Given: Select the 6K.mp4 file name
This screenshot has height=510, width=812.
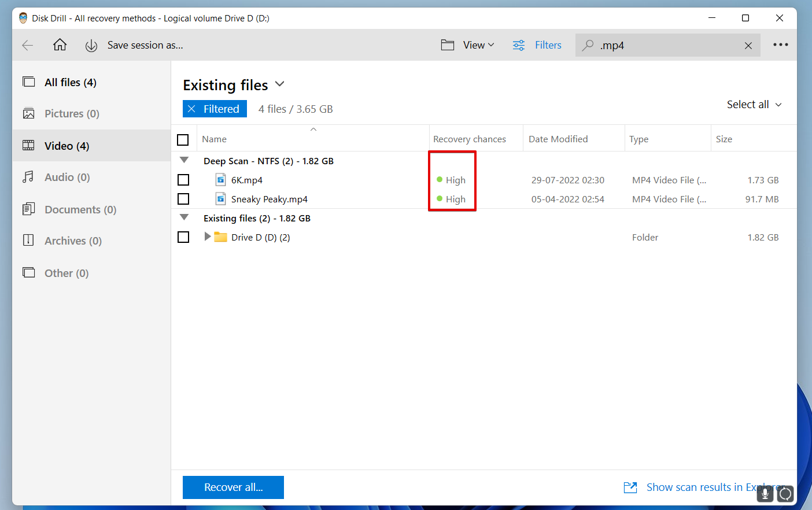Looking at the screenshot, I should coord(247,180).
